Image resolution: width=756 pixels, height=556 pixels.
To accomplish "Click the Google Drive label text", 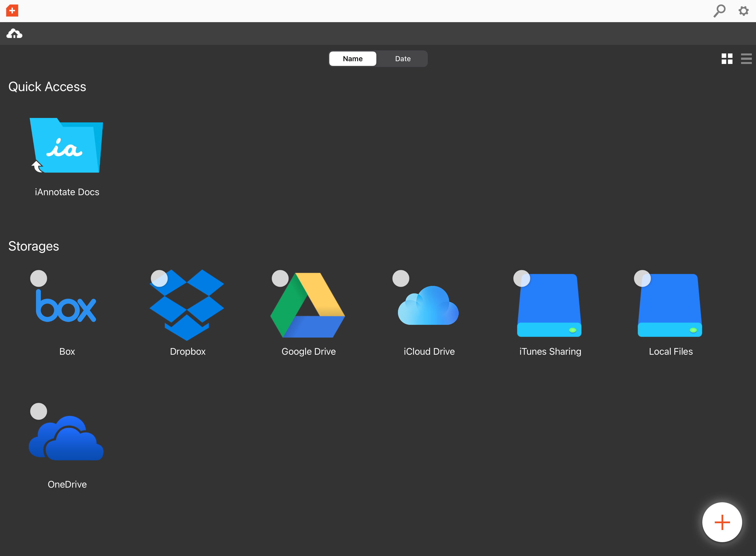I will (x=309, y=352).
